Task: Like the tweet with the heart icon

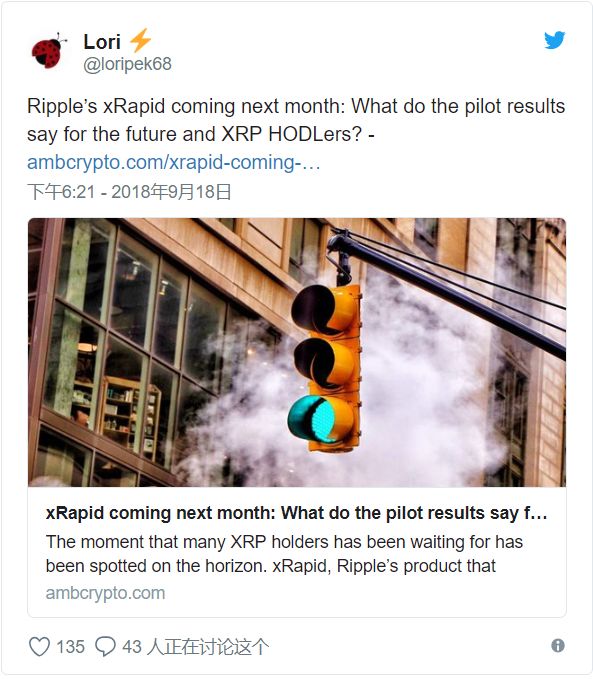Action: click(x=39, y=647)
